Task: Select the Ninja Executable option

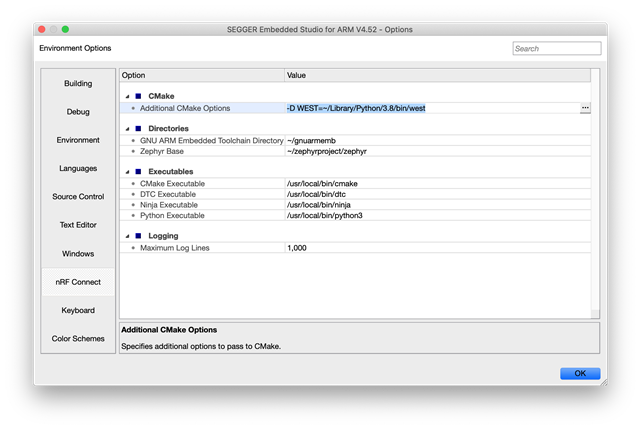Action: (169, 205)
